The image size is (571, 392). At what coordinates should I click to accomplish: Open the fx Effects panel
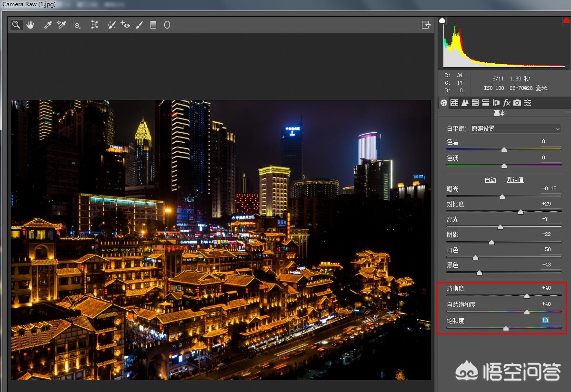click(x=506, y=103)
